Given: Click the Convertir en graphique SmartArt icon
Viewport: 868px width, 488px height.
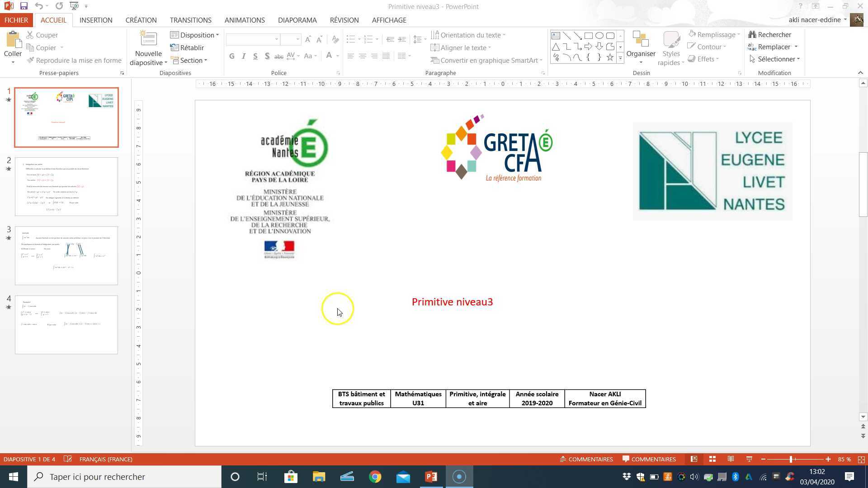Looking at the screenshot, I should [x=436, y=60].
